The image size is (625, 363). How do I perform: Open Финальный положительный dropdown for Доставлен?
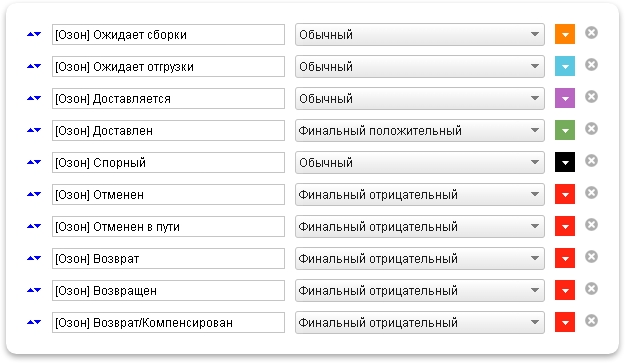point(420,130)
